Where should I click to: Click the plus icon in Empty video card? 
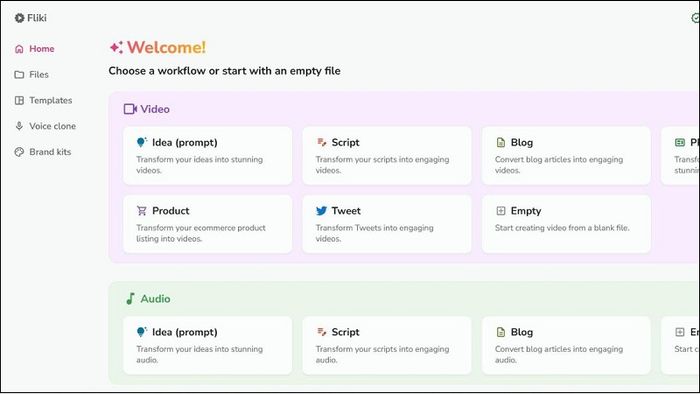[x=501, y=211]
